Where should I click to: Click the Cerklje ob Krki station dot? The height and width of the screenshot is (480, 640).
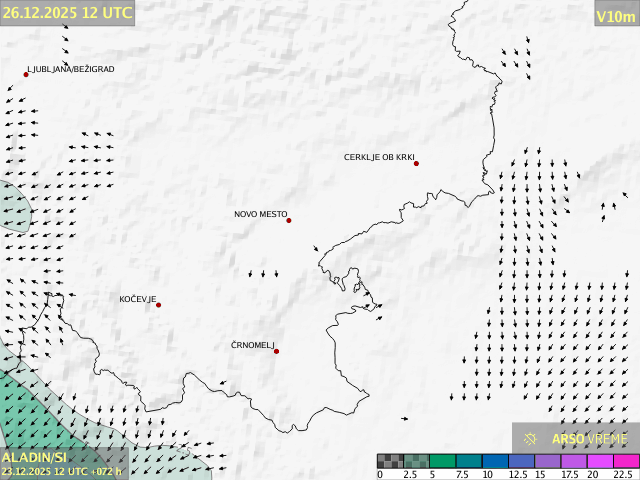coord(416,163)
